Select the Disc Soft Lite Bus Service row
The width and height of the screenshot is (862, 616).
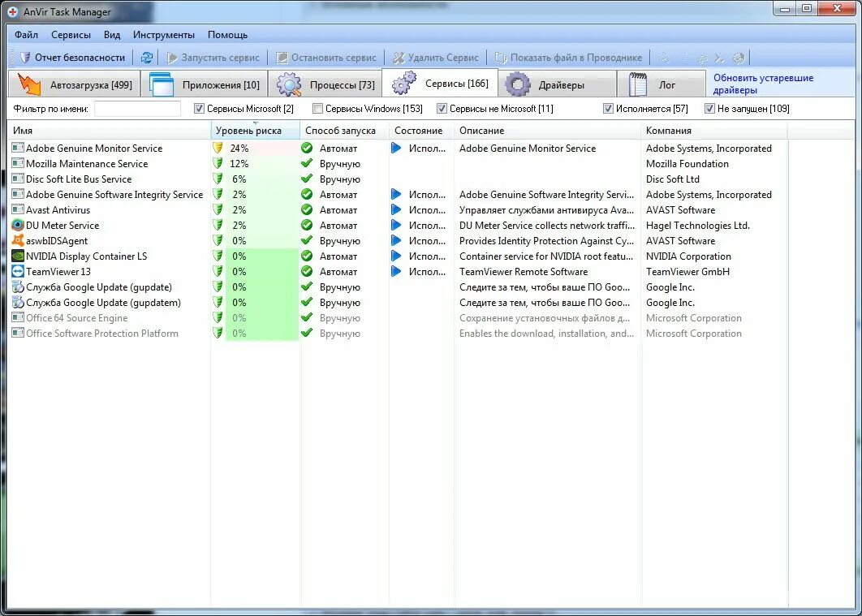(x=399, y=179)
